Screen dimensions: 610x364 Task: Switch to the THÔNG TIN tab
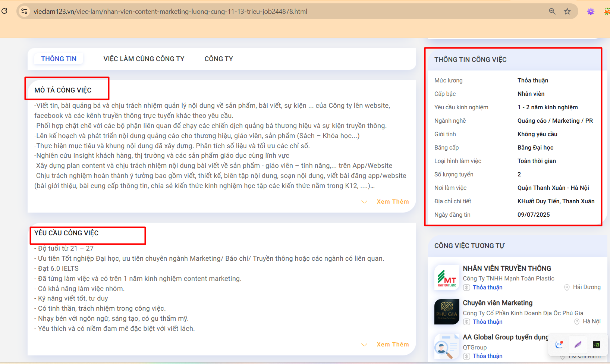coord(59,59)
